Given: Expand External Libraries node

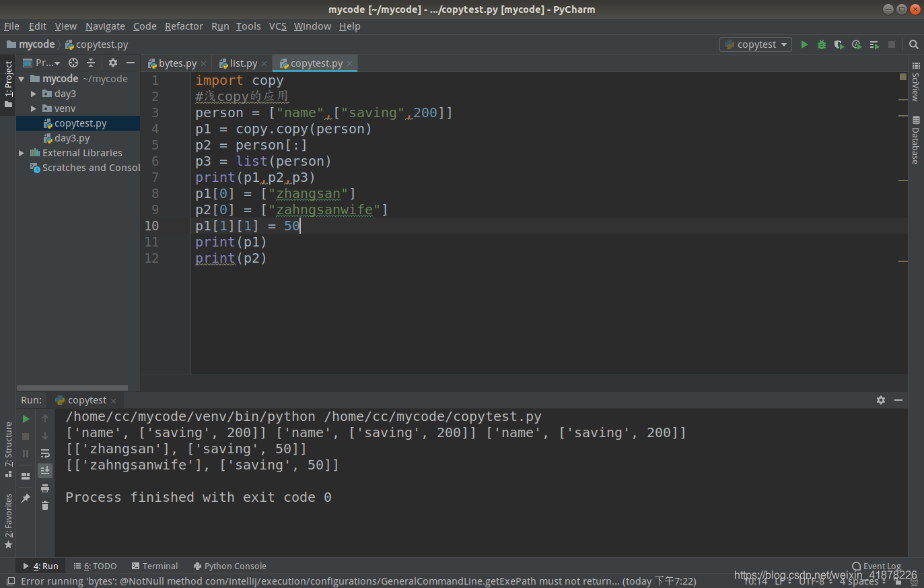Looking at the screenshot, I should [22, 153].
